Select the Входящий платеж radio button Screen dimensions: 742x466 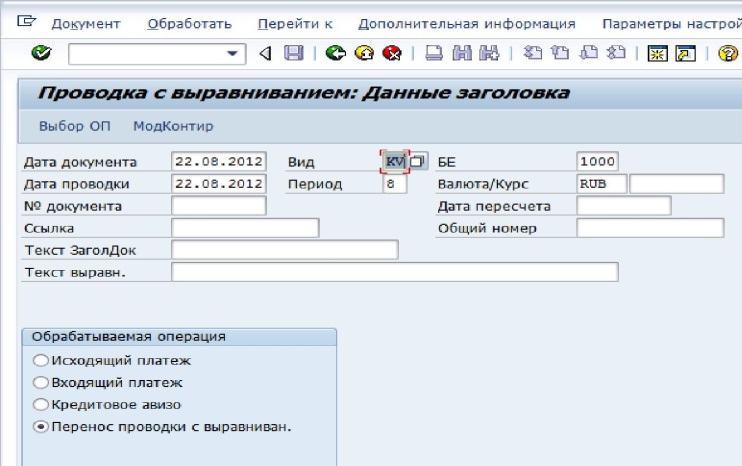click(41, 383)
